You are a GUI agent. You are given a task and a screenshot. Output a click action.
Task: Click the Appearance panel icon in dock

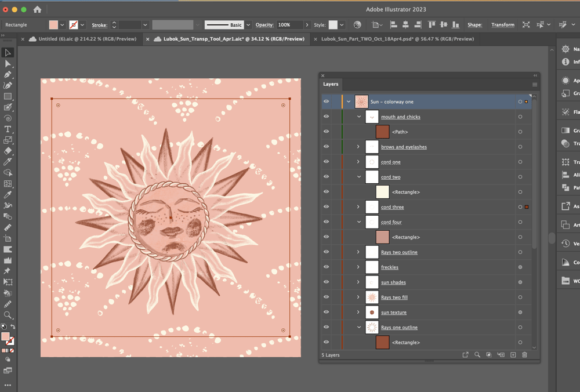tap(565, 80)
